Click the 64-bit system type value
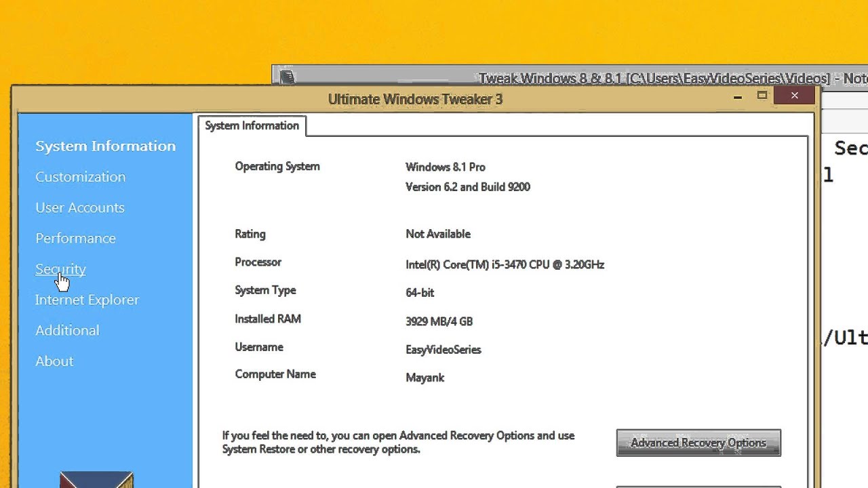The height and width of the screenshot is (488, 868). click(420, 293)
